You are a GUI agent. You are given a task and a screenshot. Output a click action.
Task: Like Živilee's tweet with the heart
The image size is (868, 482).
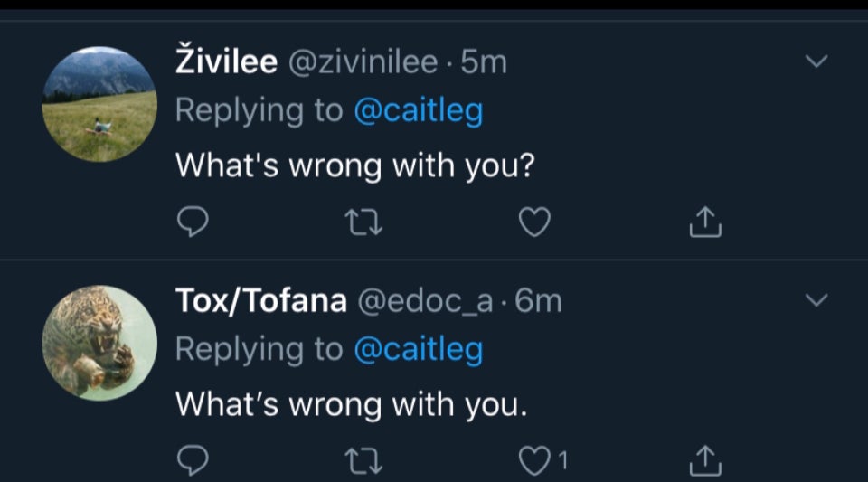[x=534, y=222]
